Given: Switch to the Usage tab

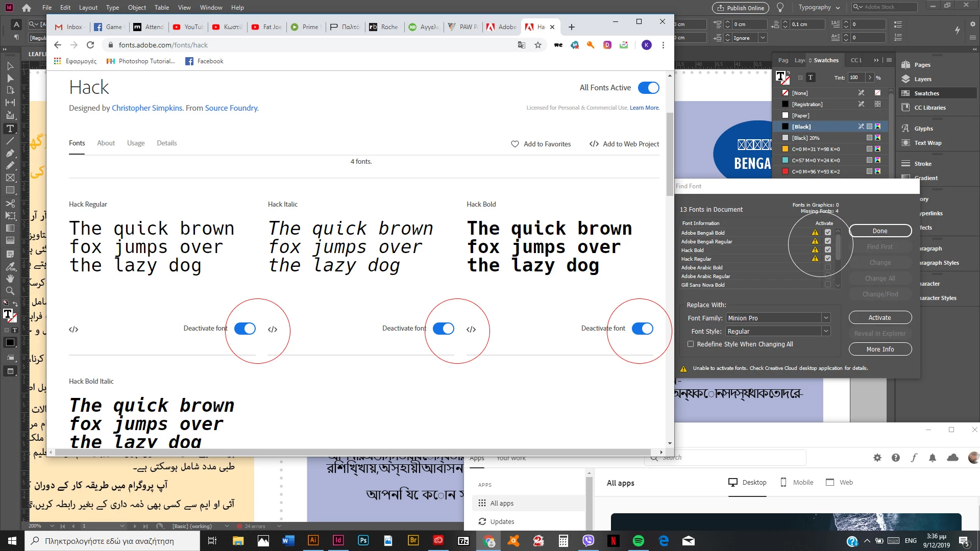Looking at the screenshot, I should tap(136, 143).
